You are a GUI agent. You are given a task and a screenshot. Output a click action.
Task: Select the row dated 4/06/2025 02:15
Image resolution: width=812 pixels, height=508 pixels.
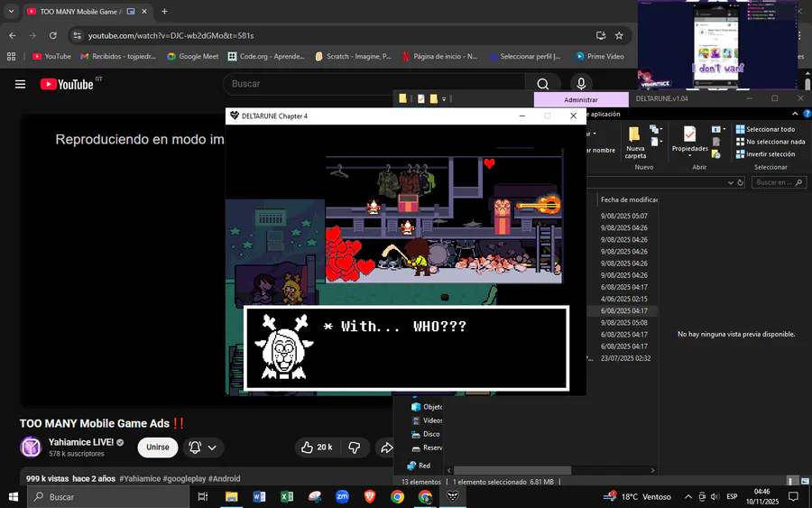click(x=624, y=299)
